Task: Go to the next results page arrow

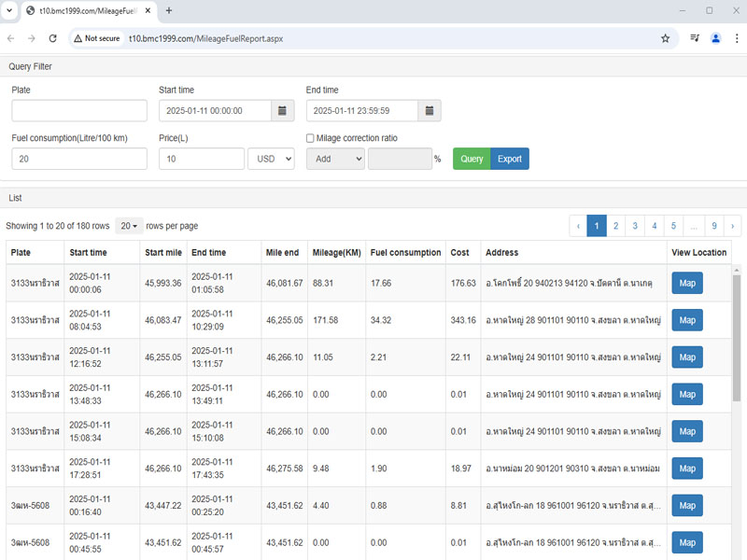Action: click(732, 226)
